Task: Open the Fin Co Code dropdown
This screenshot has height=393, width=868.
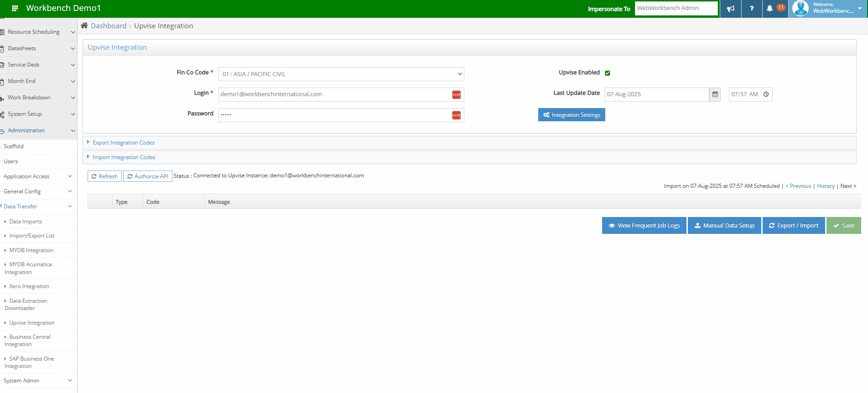Action: pyautogui.click(x=341, y=74)
